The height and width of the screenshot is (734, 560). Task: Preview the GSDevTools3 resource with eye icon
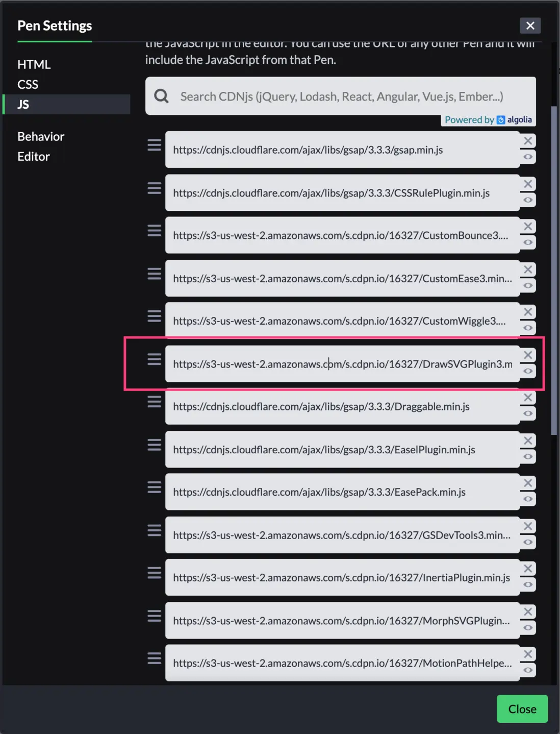(x=528, y=542)
